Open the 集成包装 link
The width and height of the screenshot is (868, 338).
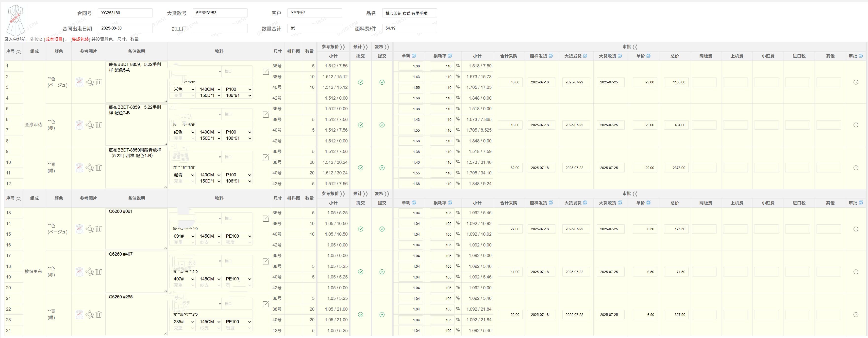pyautogui.click(x=80, y=39)
